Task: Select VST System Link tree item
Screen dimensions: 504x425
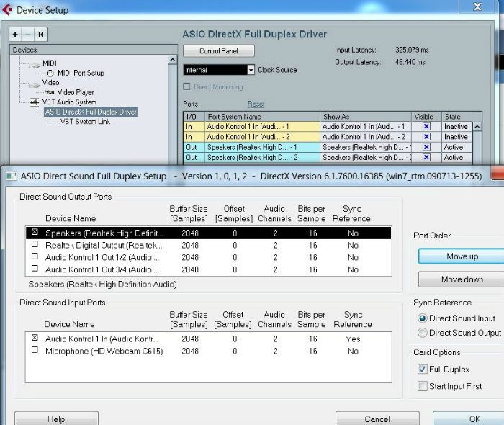Action: (x=85, y=122)
